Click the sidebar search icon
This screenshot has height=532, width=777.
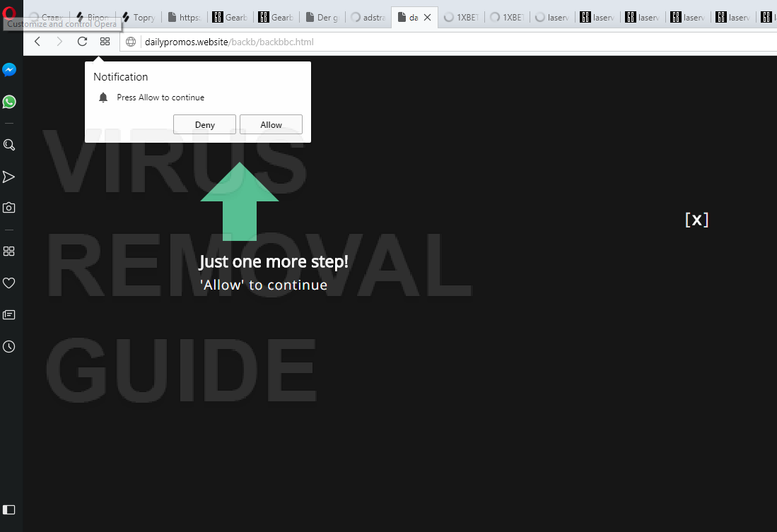click(x=9, y=145)
